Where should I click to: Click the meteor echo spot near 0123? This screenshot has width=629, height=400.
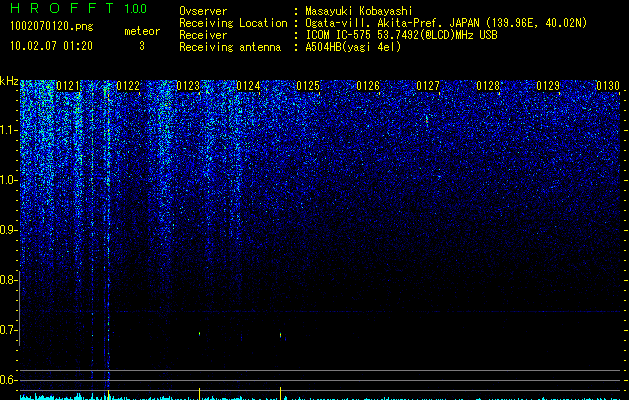coord(199,333)
